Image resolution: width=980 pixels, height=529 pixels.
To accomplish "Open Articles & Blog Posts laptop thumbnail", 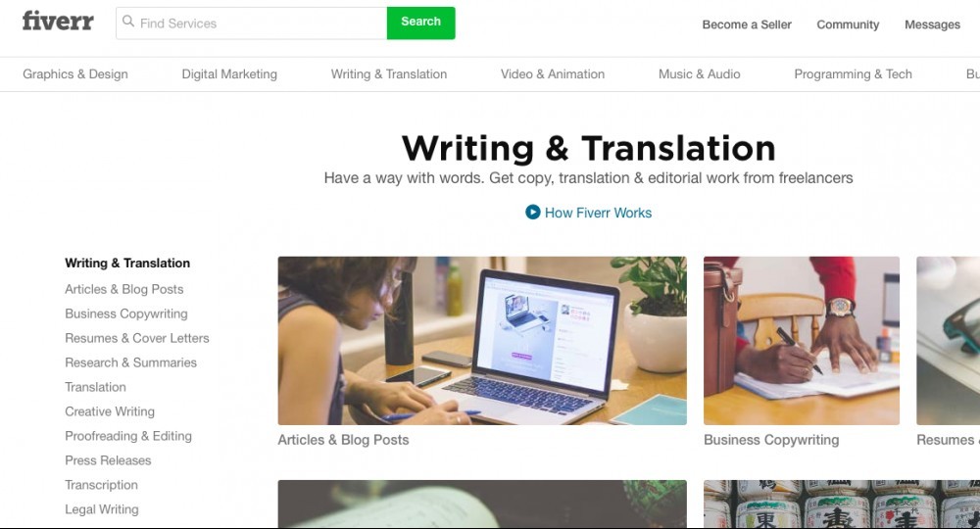I will pyautogui.click(x=482, y=340).
